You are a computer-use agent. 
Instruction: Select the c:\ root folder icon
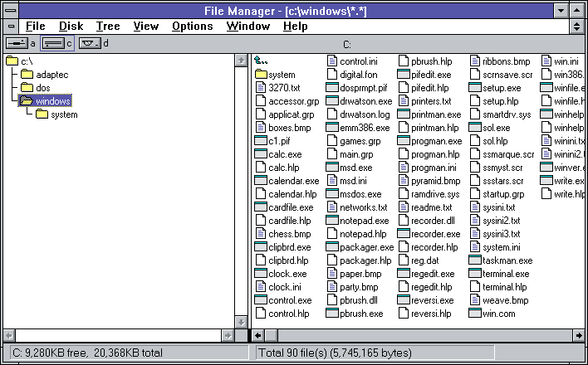pos(12,61)
